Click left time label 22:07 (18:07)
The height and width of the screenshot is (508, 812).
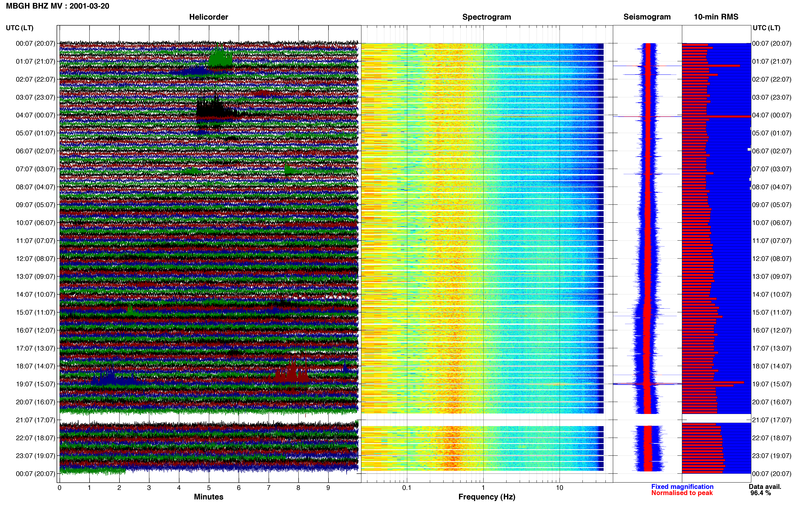[35, 438]
